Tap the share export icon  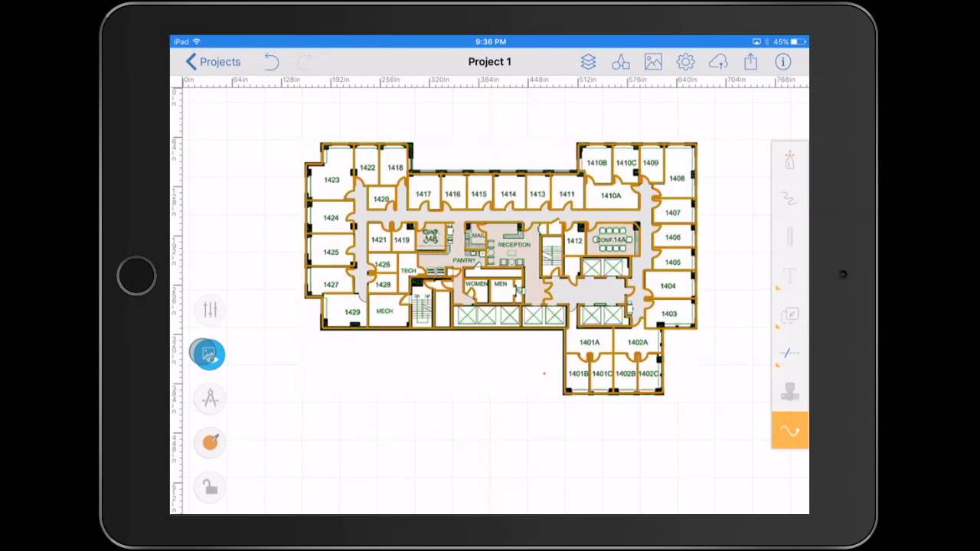click(x=750, y=62)
